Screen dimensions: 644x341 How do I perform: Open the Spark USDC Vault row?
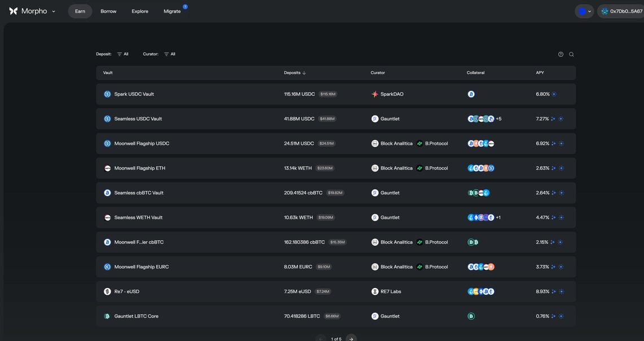point(336,94)
